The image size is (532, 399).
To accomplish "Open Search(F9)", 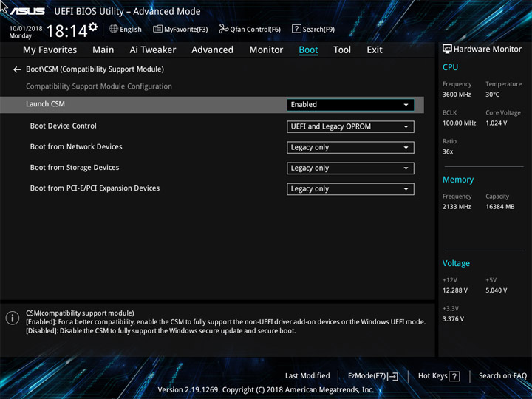I will click(x=313, y=29).
